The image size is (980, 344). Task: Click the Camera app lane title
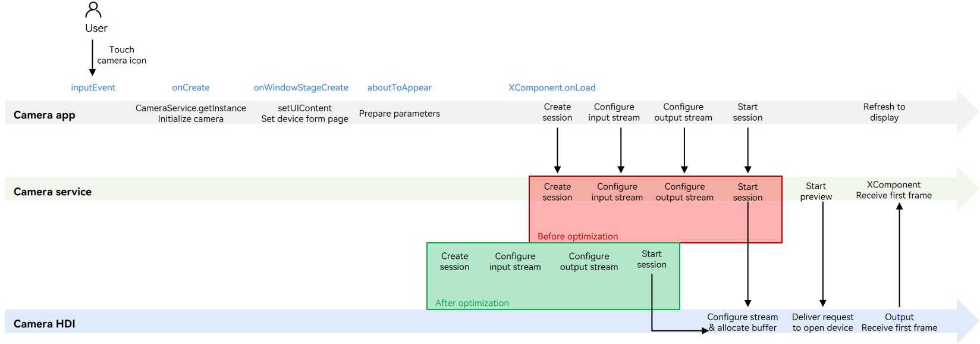tap(45, 115)
